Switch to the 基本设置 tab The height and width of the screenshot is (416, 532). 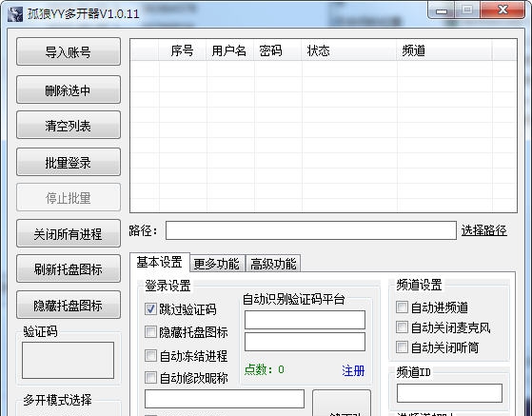[x=160, y=263]
